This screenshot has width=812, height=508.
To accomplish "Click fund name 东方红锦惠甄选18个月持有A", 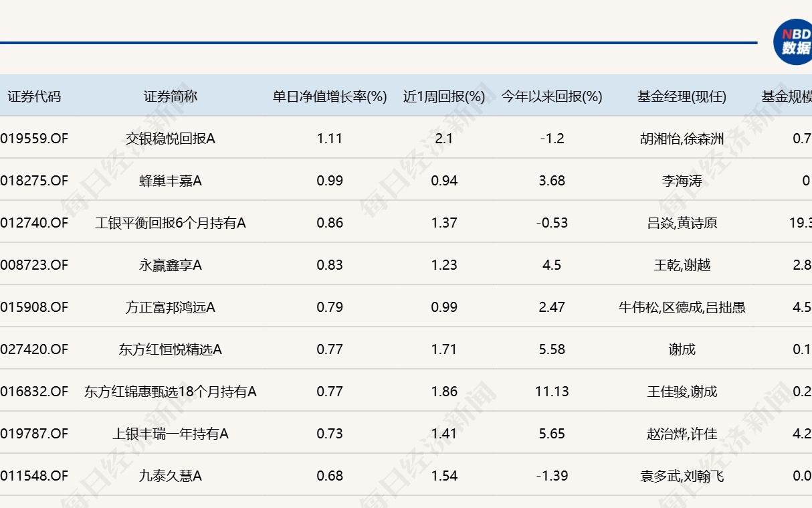I will coord(171,392).
